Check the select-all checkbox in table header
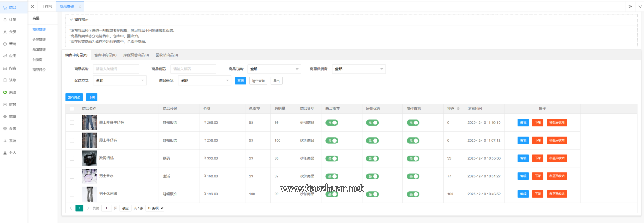 [x=72, y=109]
